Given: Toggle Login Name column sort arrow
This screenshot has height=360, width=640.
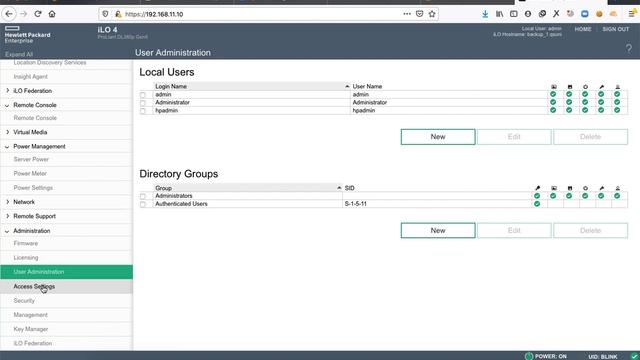Looking at the screenshot, I should coord(347,87).
